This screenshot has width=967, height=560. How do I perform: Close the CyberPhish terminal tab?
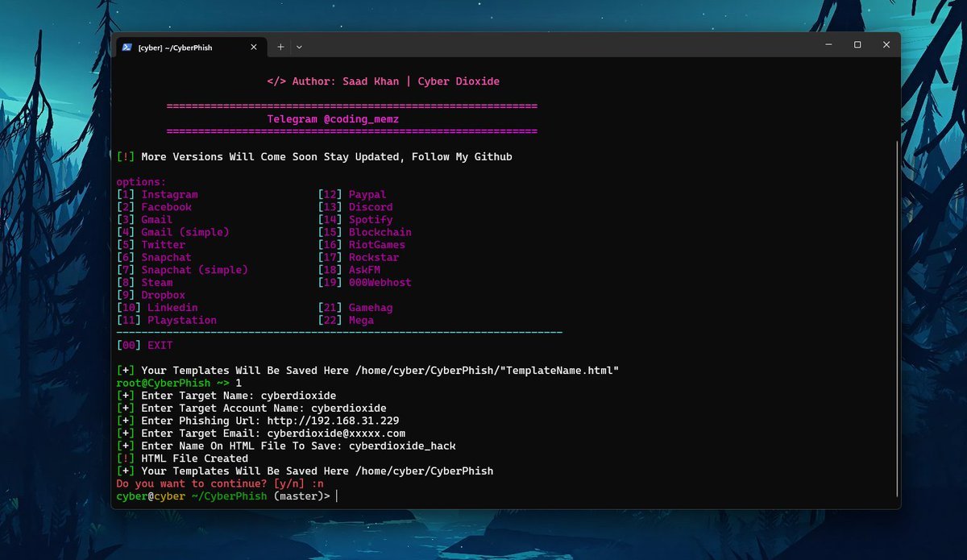253,48
